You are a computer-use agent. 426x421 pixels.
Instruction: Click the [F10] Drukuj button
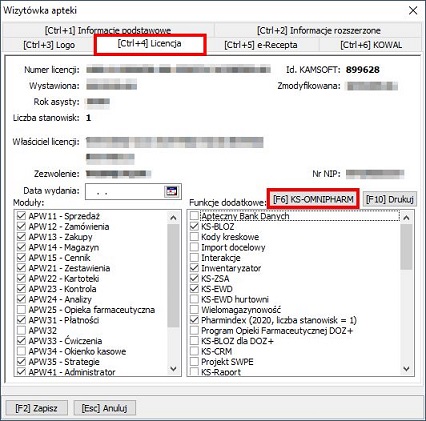390,199
